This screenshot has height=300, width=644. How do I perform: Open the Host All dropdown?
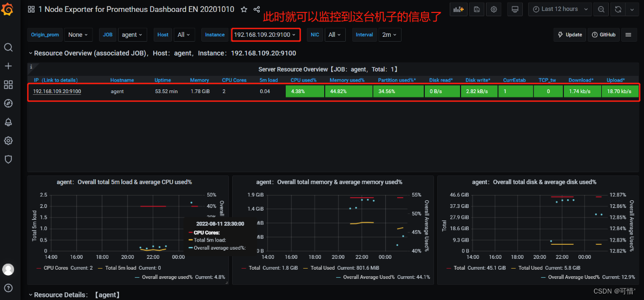point(184,35)
